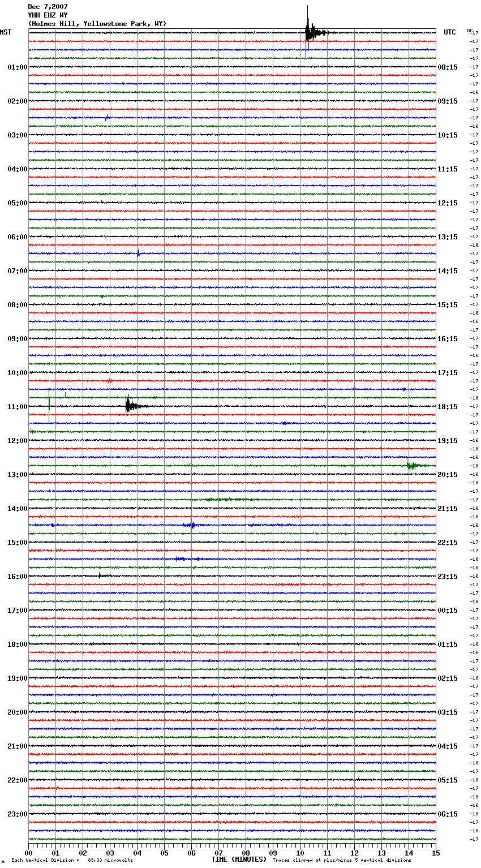Select the '09:00' MST time label
Viewport: 481px width, 868px height.
coord(18,339)
